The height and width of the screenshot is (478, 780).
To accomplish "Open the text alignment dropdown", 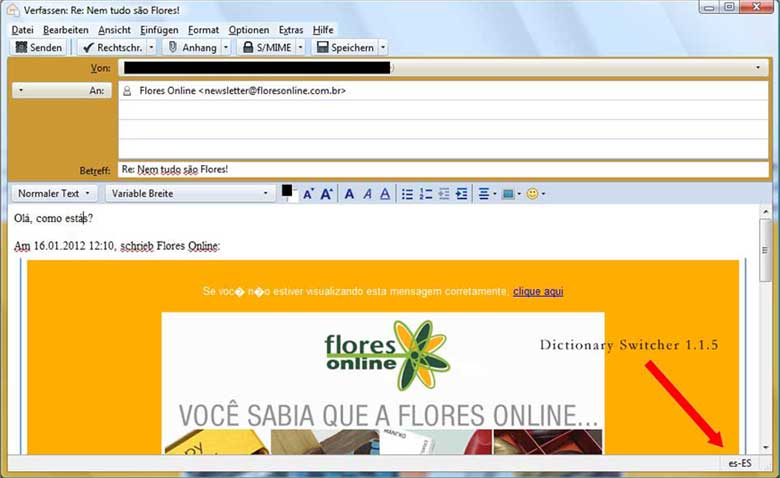I will [x=487, y=194].
